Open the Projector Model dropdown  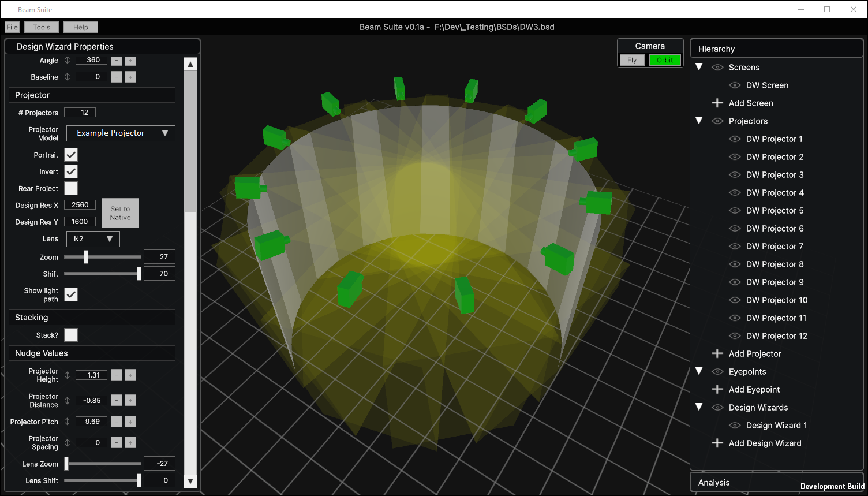click(x=121, y=133)
